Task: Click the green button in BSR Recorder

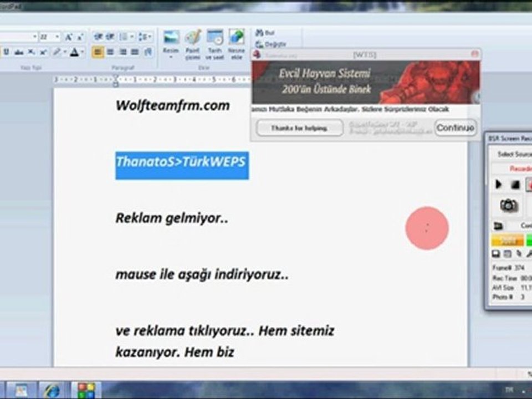Action: [x=529, y=241]
